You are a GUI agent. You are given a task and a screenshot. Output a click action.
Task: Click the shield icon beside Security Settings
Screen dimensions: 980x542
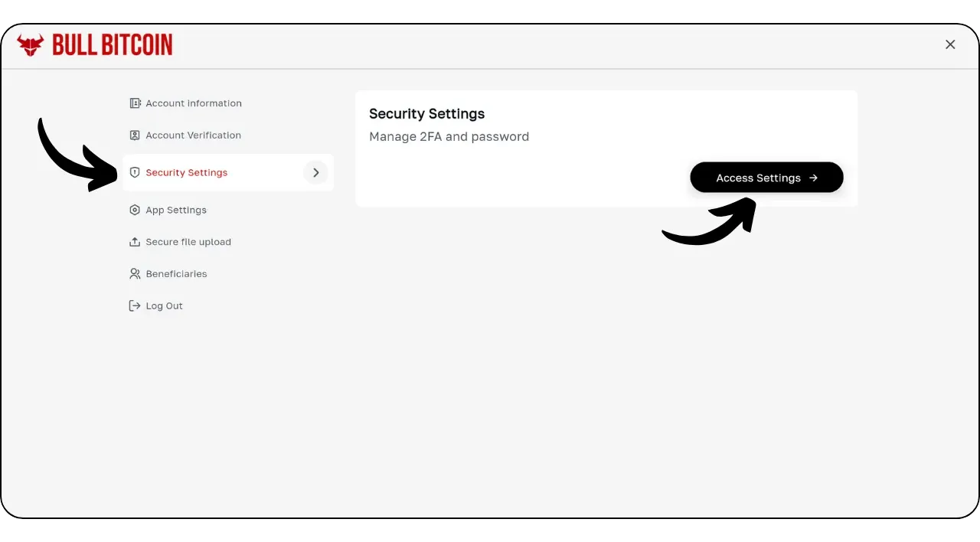135,173
